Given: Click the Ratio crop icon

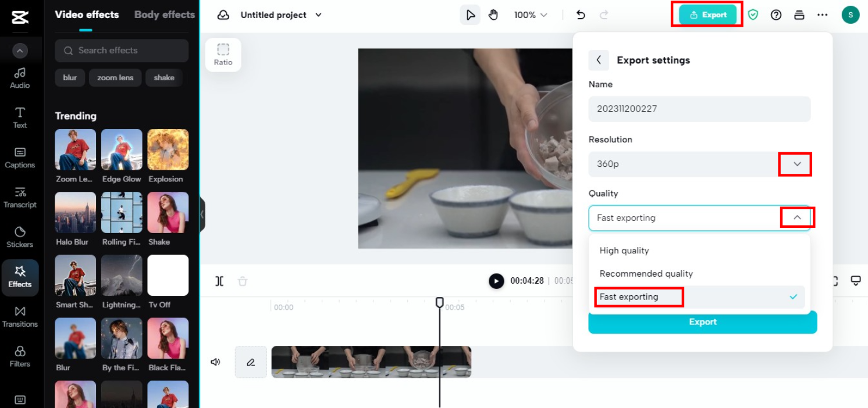Looking at the screenshot, I should [223, 54].
